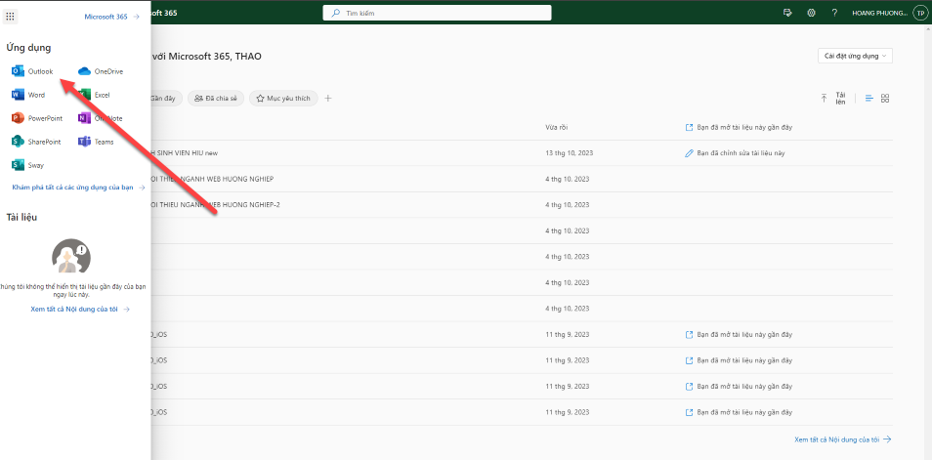
Task: Open OneDrive from the app list
Action: pyautogui.click(x=100, y=71)
